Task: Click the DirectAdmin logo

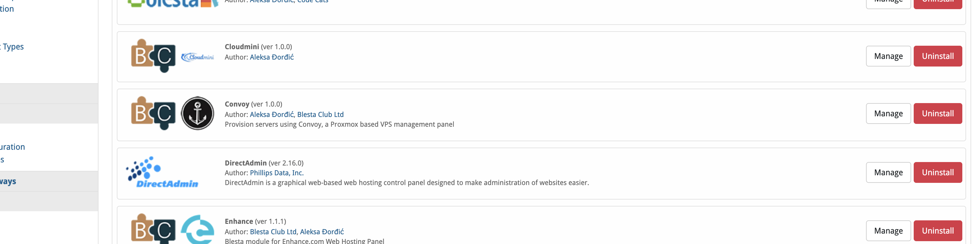Action: (x=163, y=172)
